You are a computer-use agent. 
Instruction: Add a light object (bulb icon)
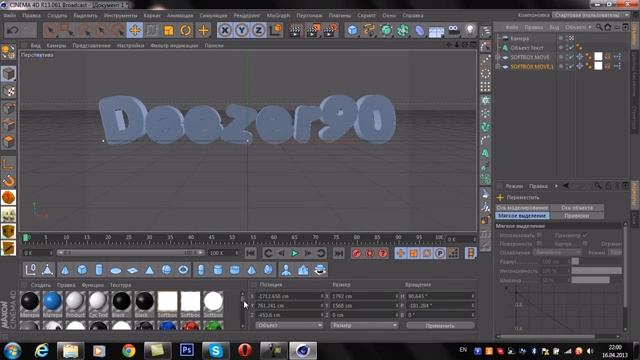pyautogui.click(x=470, y=30)
